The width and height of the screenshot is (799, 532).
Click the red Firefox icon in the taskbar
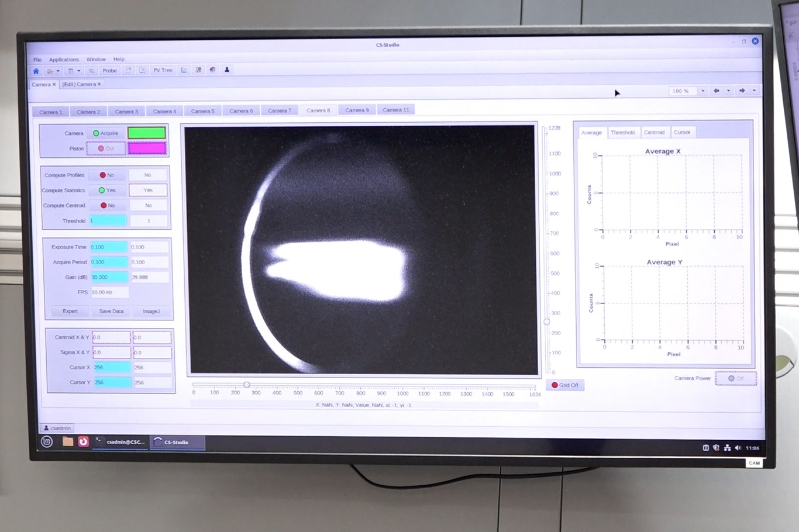[x=83, y=441]
